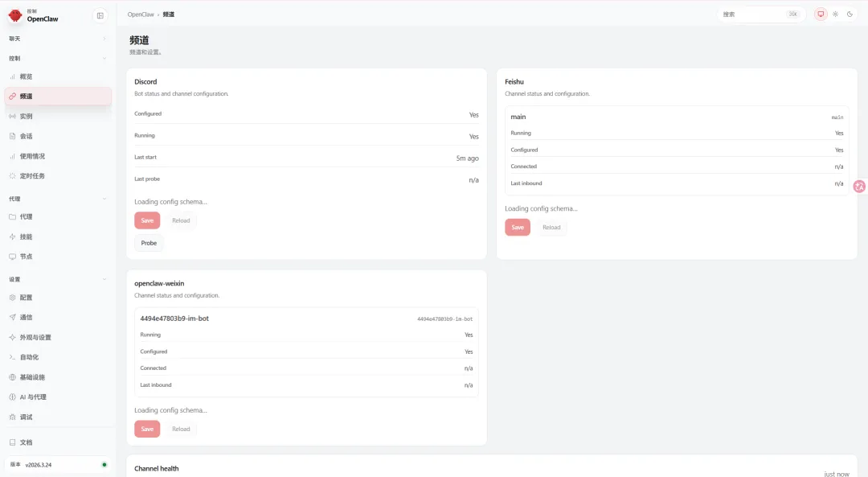Click the Feishu card title
The height and width of the screenshot is (477, 868).
tap(514, 81)
